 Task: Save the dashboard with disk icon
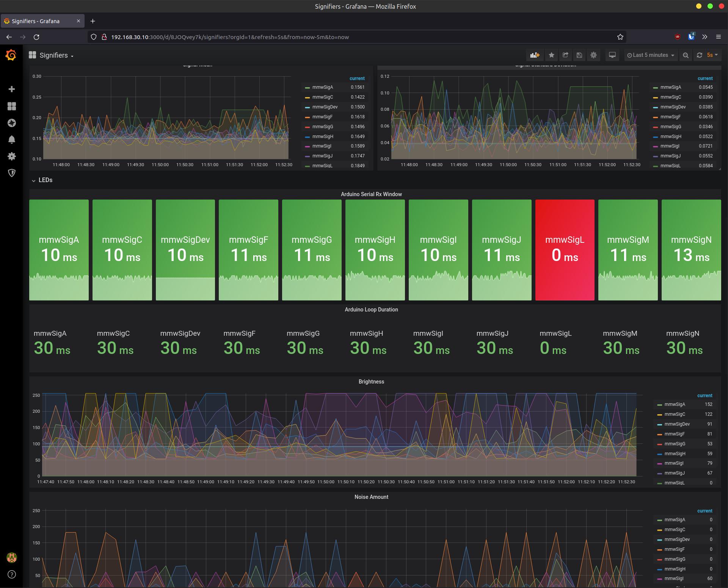tap(579, 55)
